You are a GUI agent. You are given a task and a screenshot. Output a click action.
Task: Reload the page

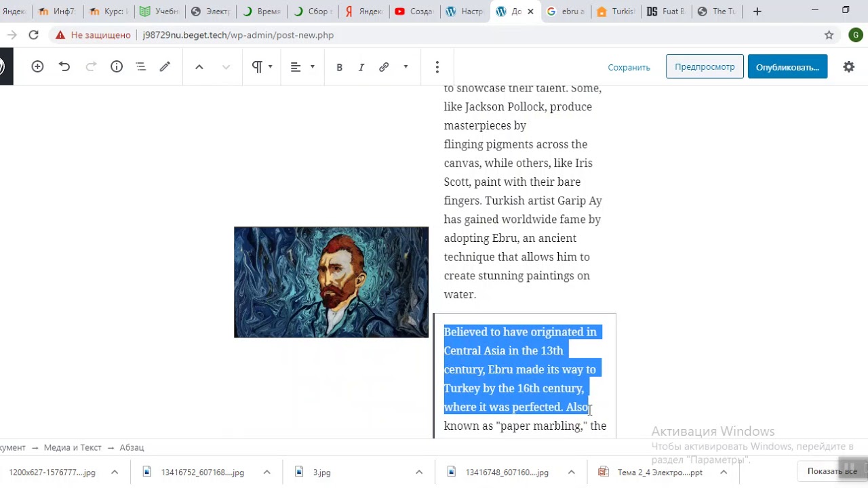[34, 35]
